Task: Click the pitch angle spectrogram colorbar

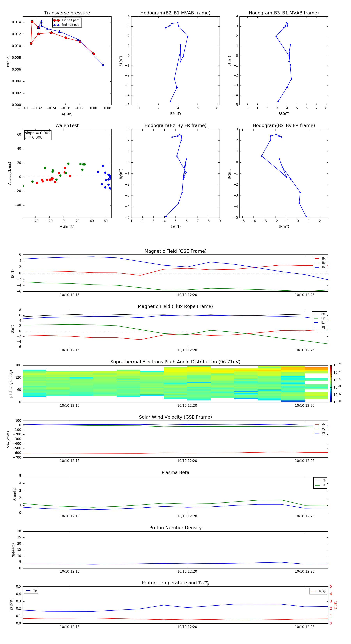Action: [331, 384]
